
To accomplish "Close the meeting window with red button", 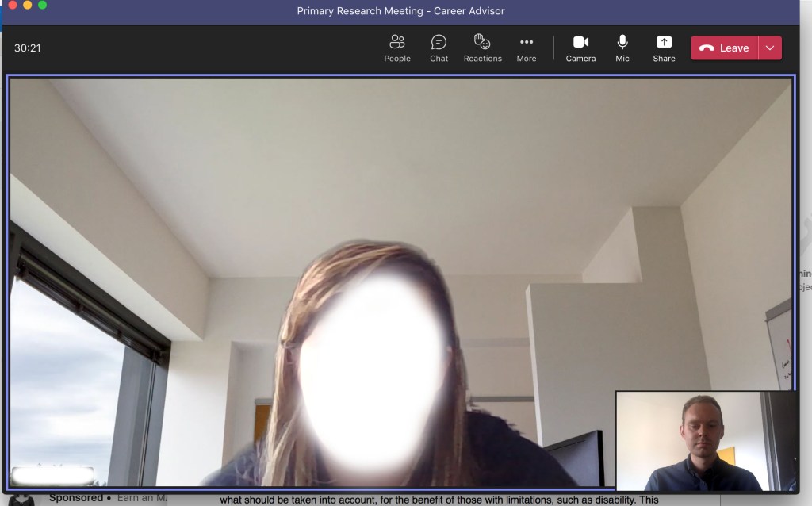I will point(13,5).
